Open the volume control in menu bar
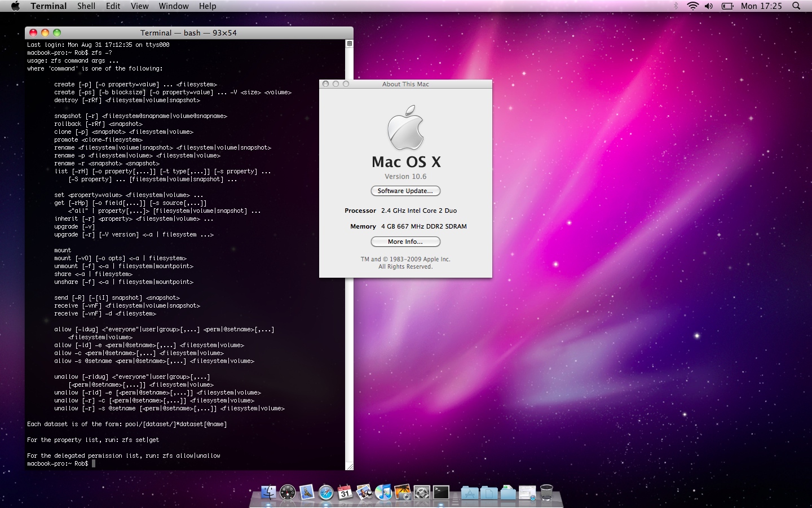812x508 pixels. coord(709,6)
